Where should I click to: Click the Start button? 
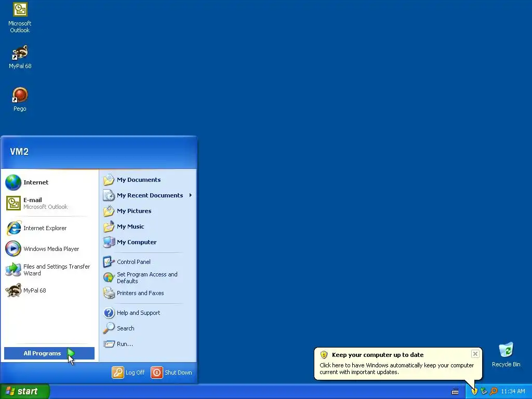(x=25, y=391)
